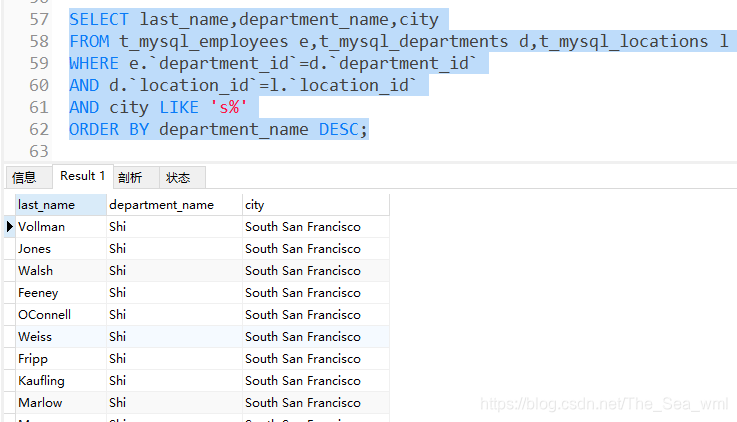
Task: Click t_mysql_employees in the FROM clause
Action: (x=204, y=42)
